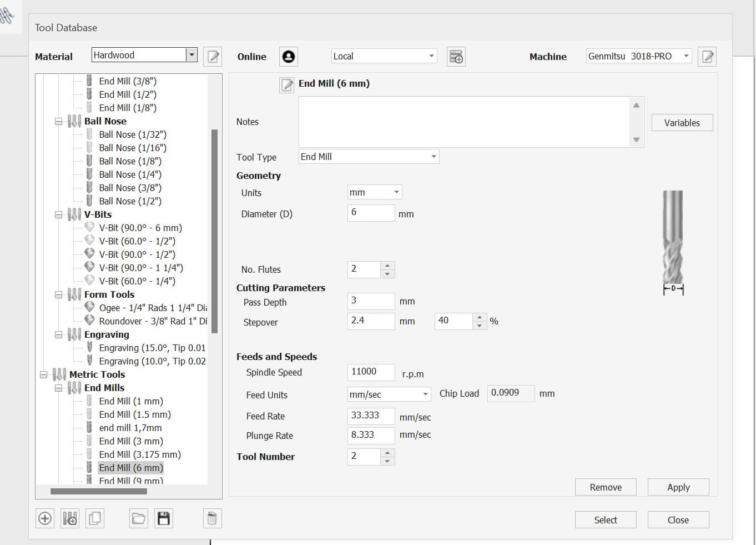The height and width of the screenshot is (545, 756).
Task: Click the online account profile icon
Action: click(289, 56)
